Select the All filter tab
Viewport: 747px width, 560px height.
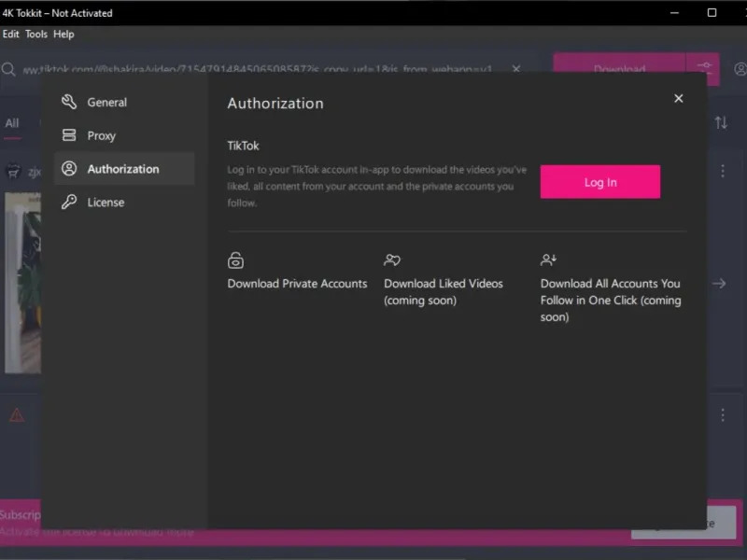click(x=12, y=123)
